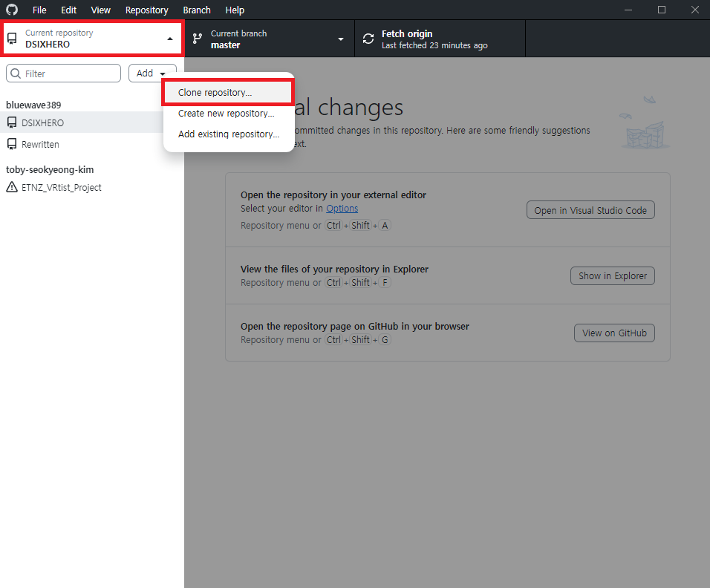Open the Edit menu
Screen dimensions: 710x588
(68, 10)
